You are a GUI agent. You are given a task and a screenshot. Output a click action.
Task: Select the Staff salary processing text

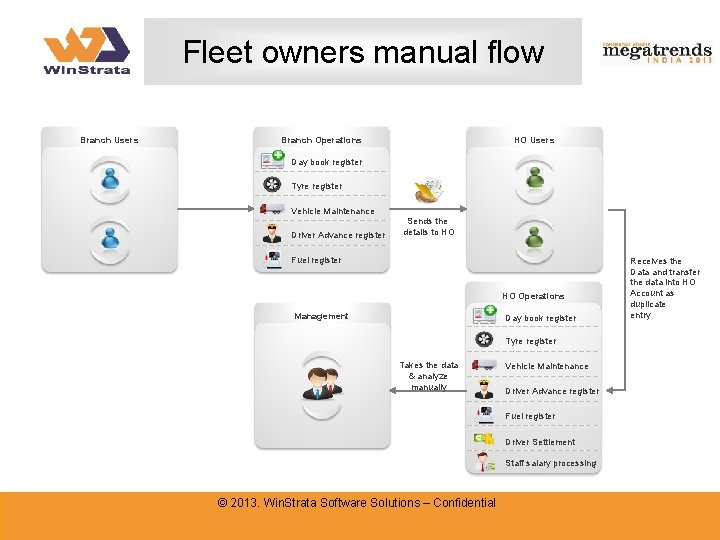(x=551, y=463)
